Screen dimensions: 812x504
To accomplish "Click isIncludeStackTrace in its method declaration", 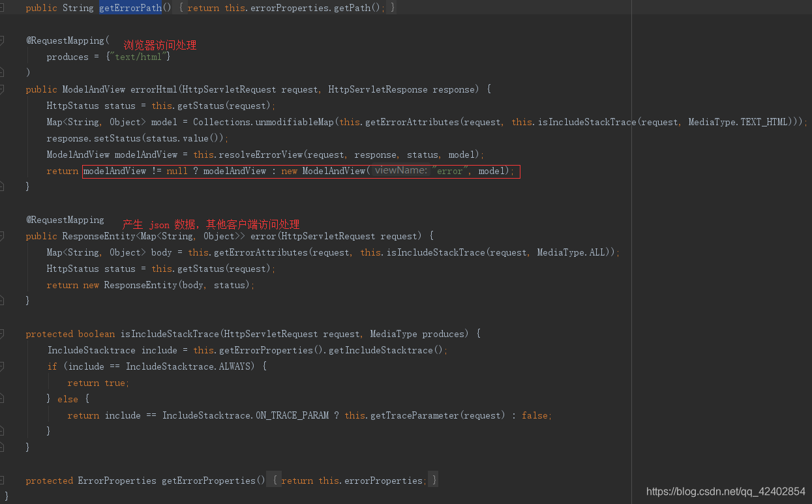I will pos(169,334).
